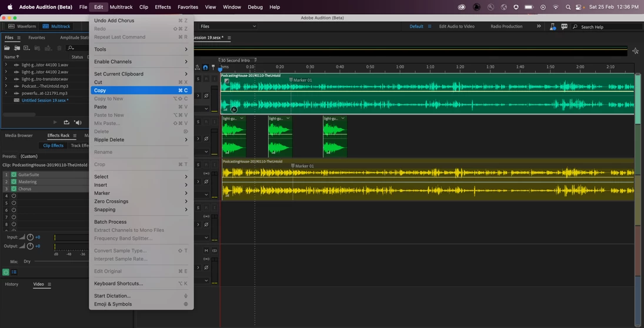Click the auto-play speaker icon in Files panel
Image resolution: width=644 pixels, height=328 pixels.
tap(78, 122)
